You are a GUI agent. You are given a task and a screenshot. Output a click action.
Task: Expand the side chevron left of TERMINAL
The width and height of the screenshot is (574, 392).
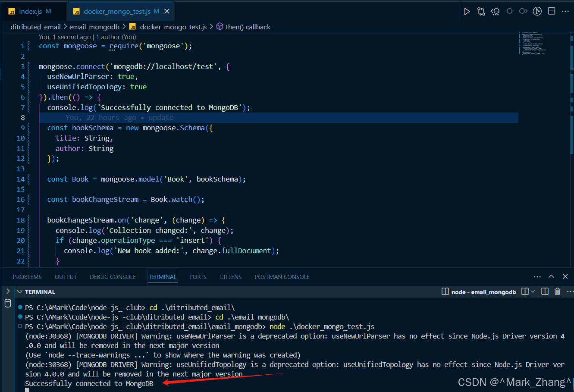pyautogui.click(x=8, y=292)
